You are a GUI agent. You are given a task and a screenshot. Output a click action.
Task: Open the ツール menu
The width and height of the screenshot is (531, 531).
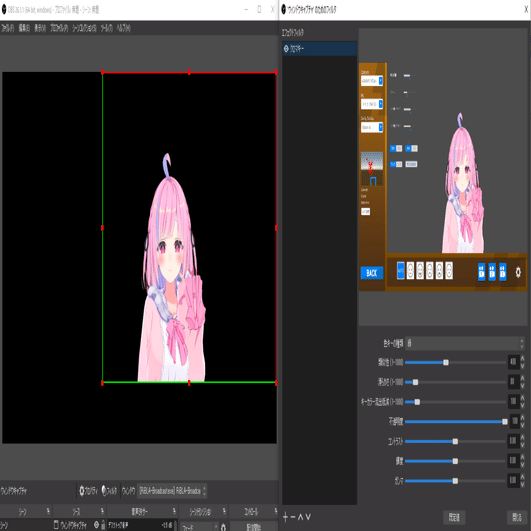(x=107, y=28)
